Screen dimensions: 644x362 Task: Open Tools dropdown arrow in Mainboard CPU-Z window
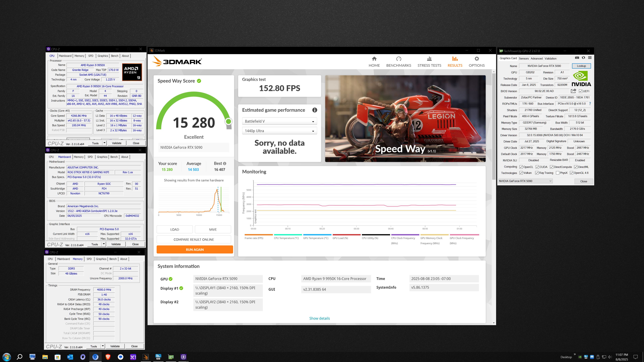click(x=104, y=244)
